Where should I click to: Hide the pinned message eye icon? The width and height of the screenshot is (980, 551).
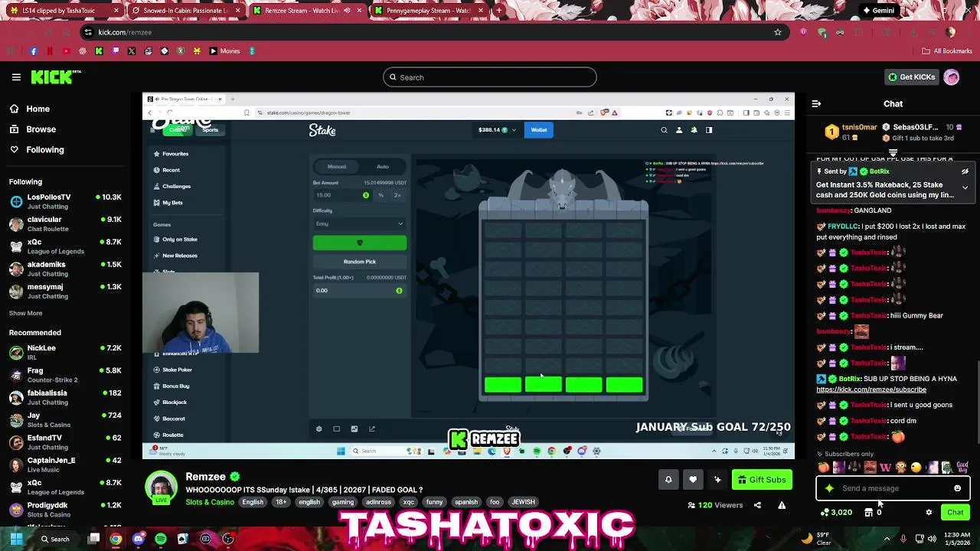click(965, 171)
